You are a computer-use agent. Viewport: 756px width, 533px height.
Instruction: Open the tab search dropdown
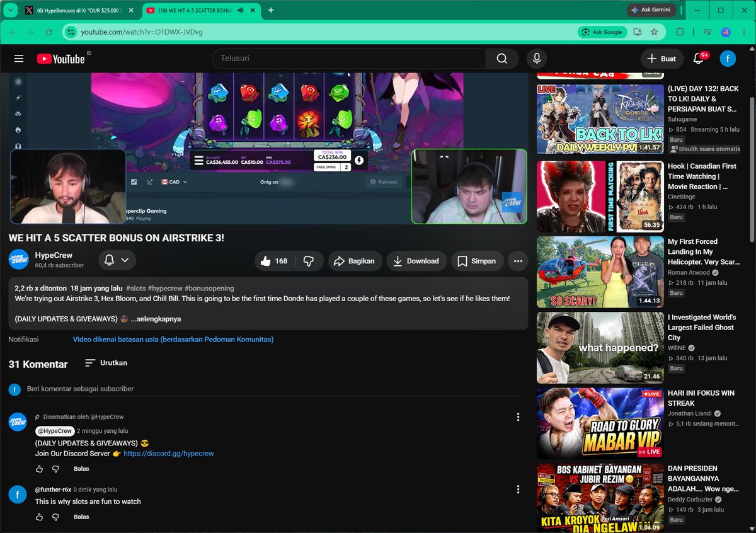(9, 10)
